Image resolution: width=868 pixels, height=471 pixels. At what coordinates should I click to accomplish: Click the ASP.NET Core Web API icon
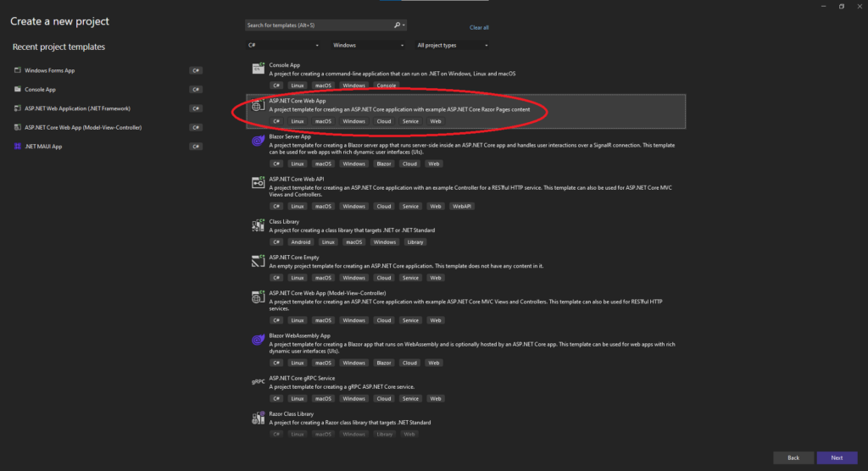pos(258,183)
